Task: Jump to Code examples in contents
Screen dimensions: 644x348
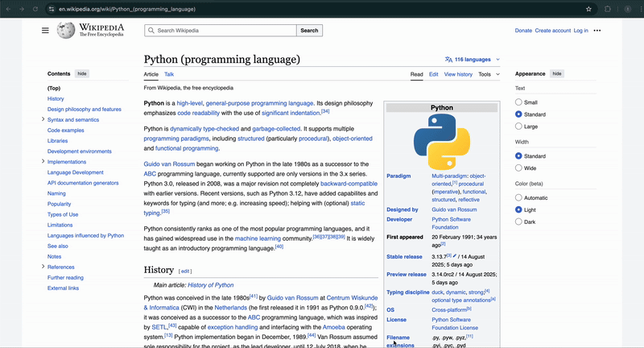Action: 66,130
